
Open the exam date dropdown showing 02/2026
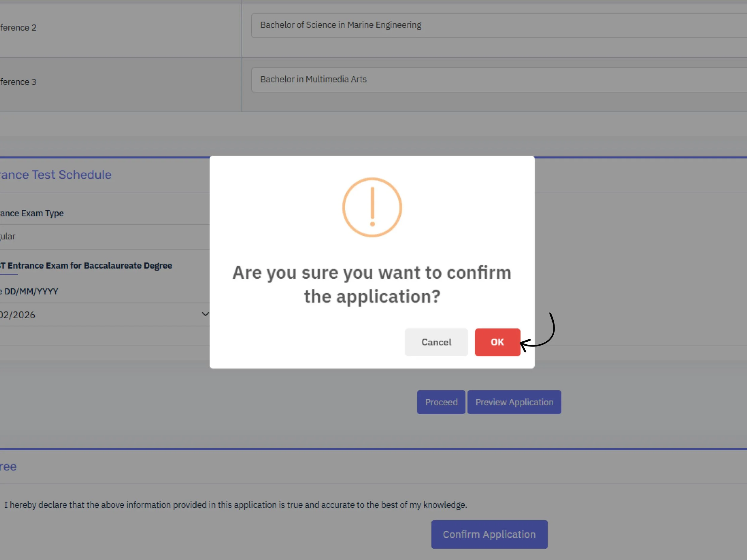click(x=101, y=314)
